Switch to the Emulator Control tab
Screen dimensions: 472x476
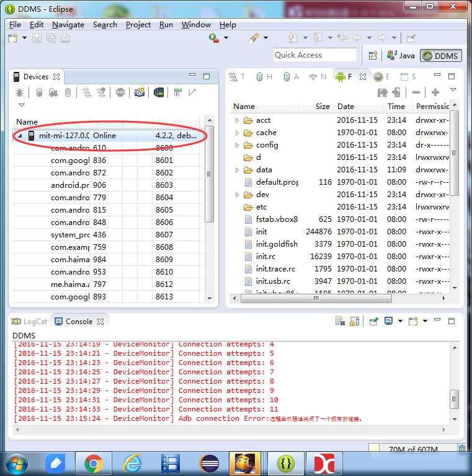381,77
